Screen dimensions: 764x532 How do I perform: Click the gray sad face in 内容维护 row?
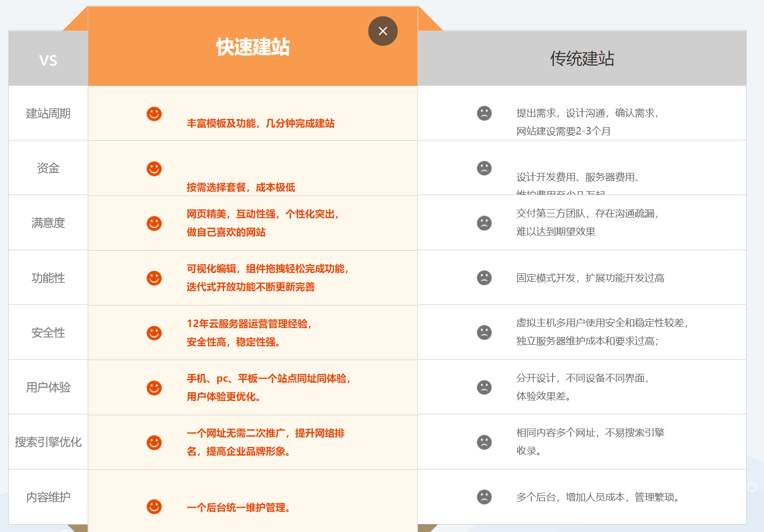[484, 497]
